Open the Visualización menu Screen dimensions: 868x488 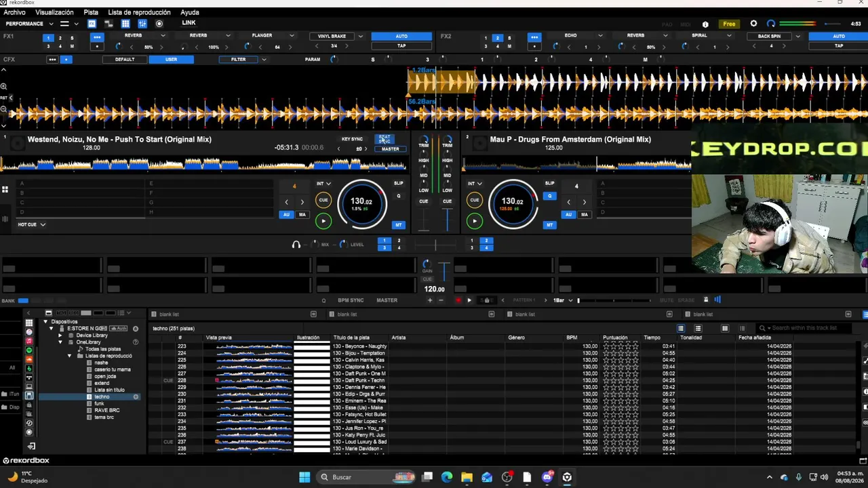(x=54, y=12)
